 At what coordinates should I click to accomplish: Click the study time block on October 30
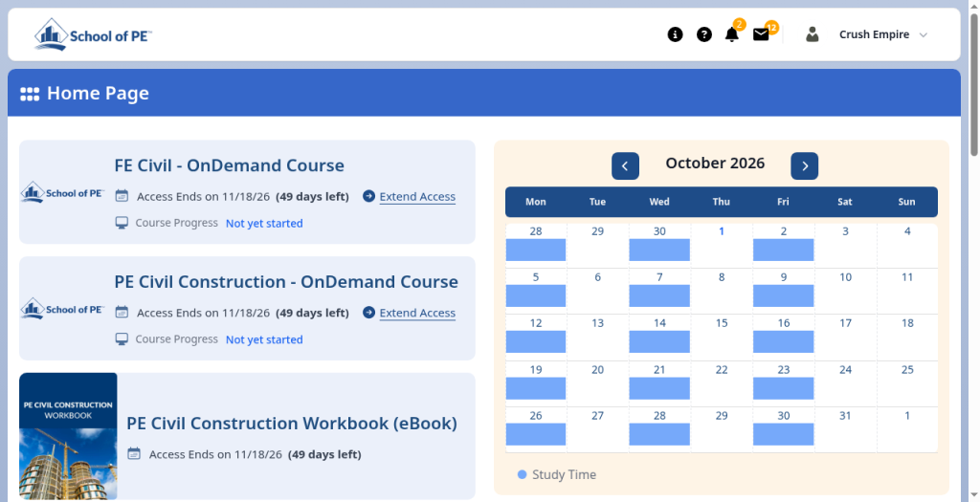pos(783,434)
